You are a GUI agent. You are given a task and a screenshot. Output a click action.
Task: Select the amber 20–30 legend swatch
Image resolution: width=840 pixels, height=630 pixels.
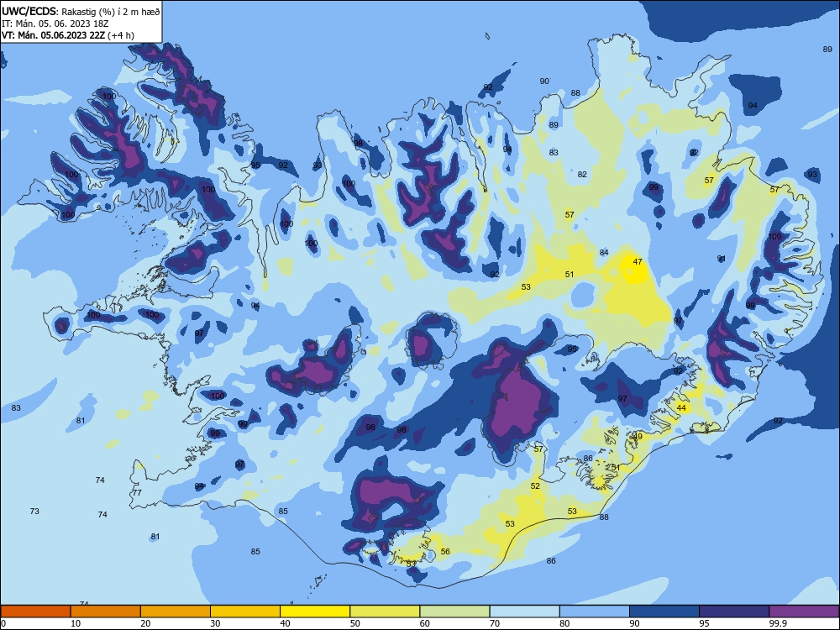[176, 612]
